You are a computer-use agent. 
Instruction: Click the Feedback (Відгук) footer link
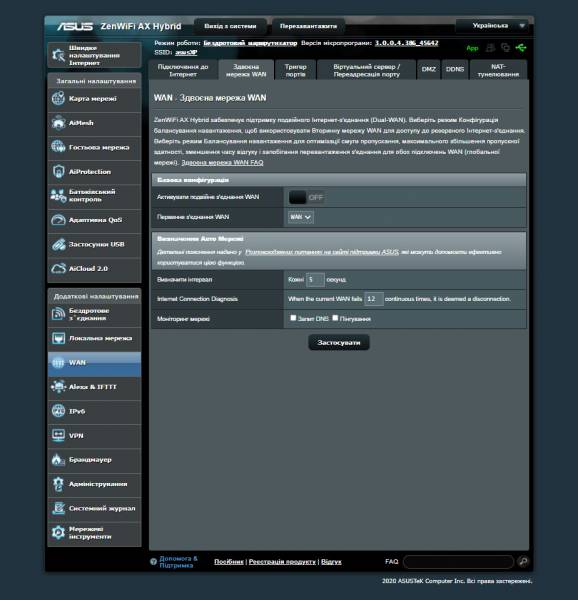331,562
